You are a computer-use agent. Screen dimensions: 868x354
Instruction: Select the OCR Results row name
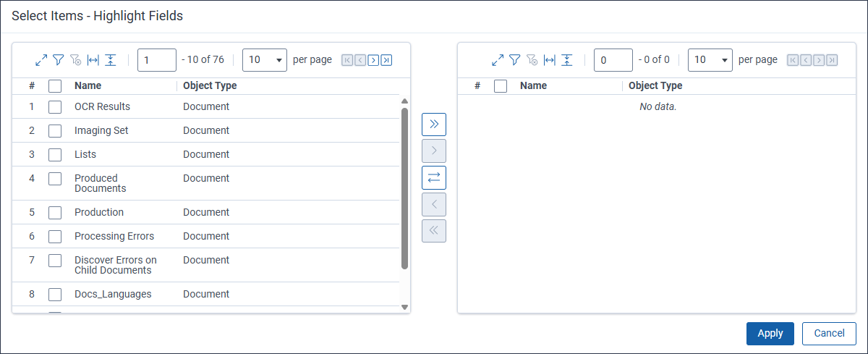[x=102, y=106]
